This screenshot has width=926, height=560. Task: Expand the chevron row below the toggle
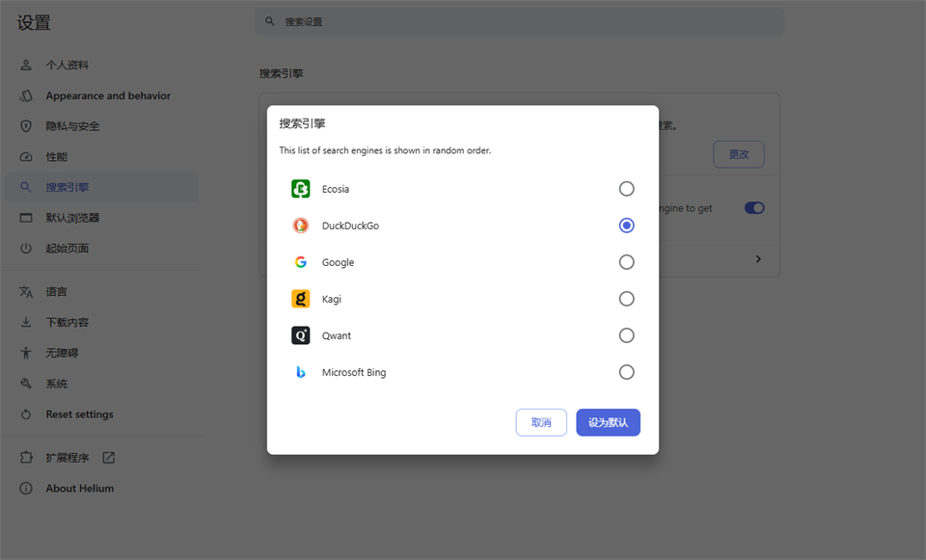click(x=758, y=258)
